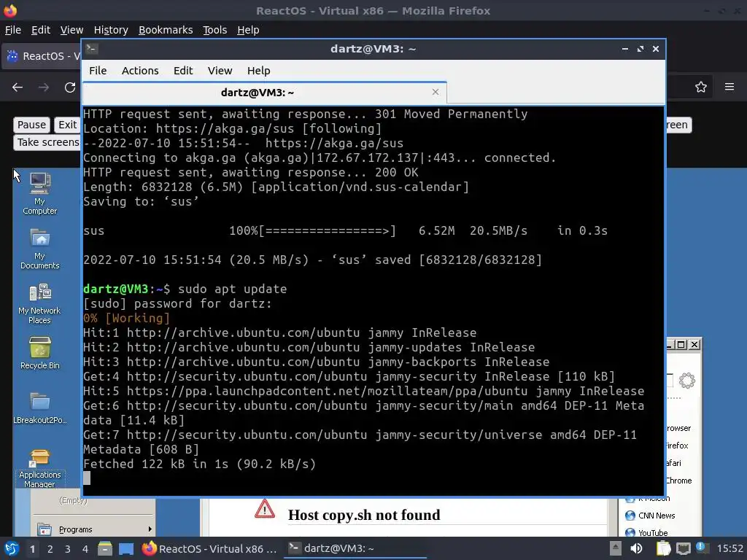Open Firefox Tools menu
Screen dimensions: 747x560
click(x=214, y=30)
